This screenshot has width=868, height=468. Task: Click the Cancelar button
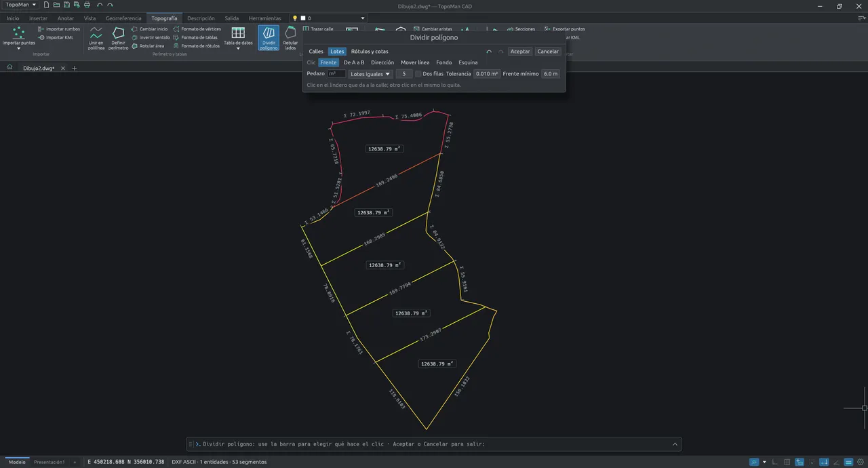pos(548,52)
